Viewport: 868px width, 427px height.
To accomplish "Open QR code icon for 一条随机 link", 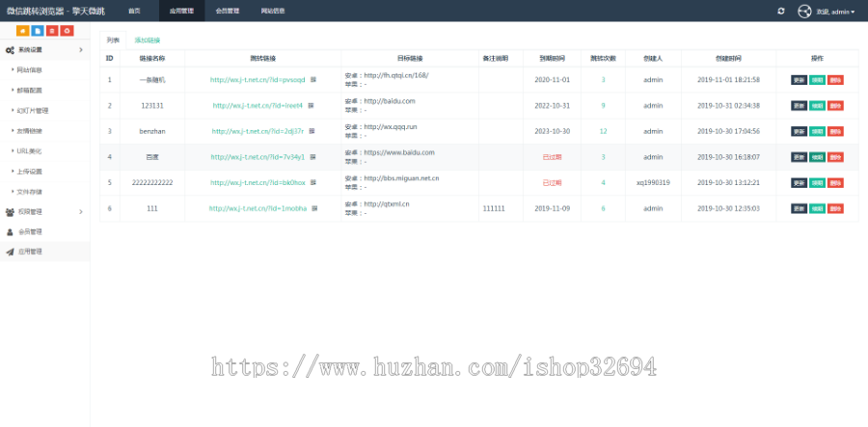I will click(x=312, y=79).
